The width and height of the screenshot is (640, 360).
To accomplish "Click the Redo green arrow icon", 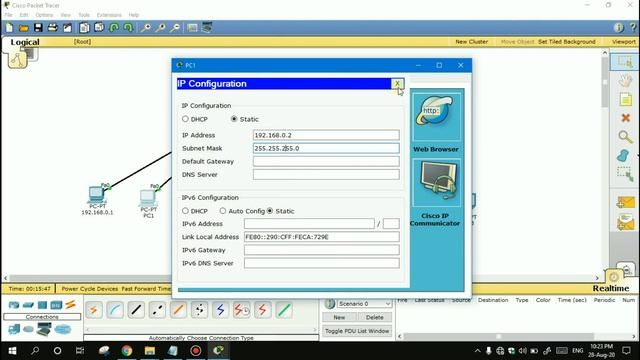I will 129,28.
